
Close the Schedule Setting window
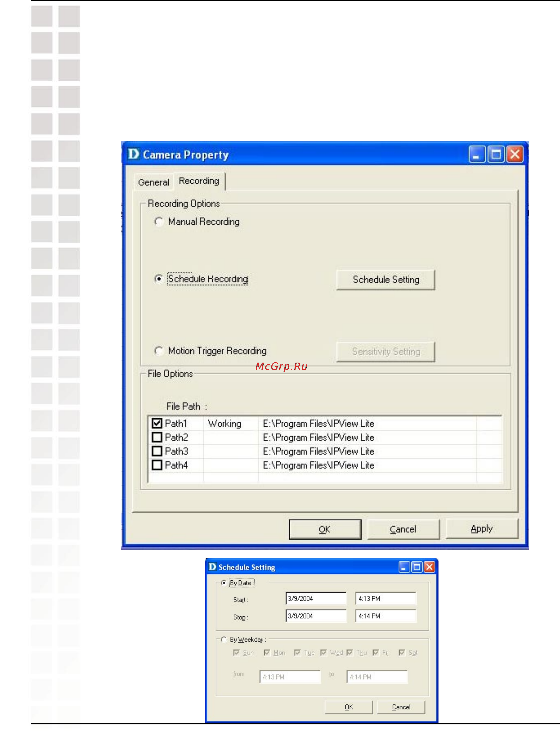point(429,567)
